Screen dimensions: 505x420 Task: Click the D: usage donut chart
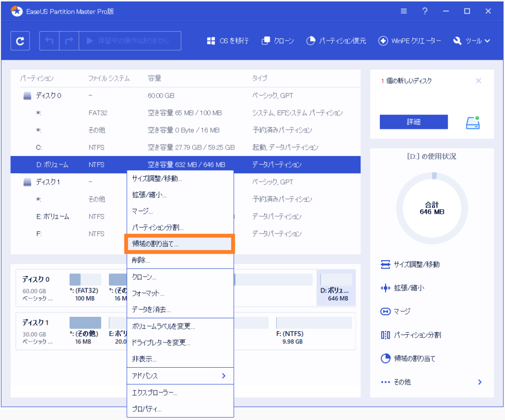point(432,208)
